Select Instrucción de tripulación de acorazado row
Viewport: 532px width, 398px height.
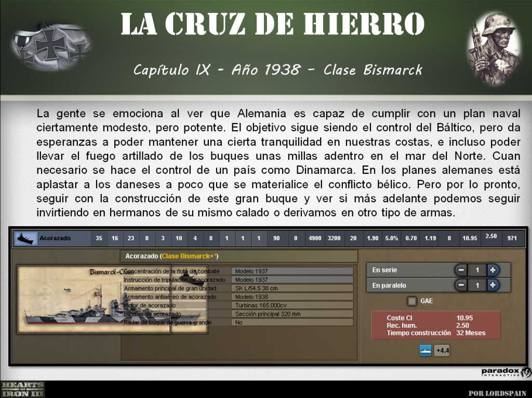pyautogui.click(x=237, y=280)
